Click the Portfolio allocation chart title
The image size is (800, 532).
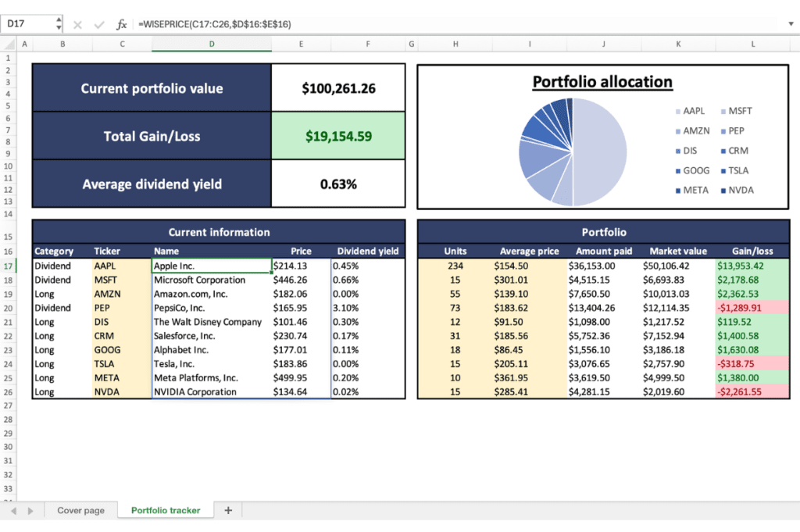click(602, 82)
